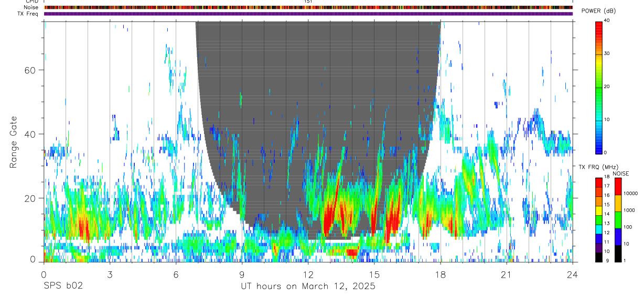Click the 13 label in the TX FRQ legend
Viewport: 644px width, 297px height.
pos(607,224)
